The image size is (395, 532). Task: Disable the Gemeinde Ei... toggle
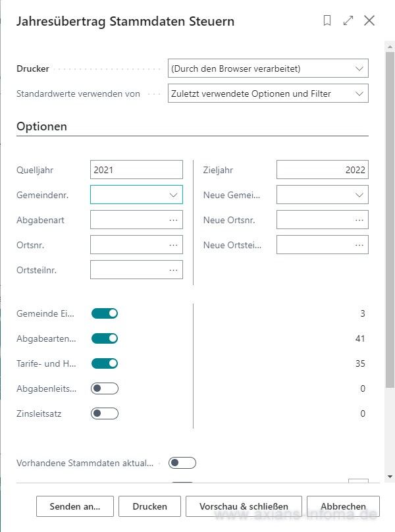[x=105, y=313]
